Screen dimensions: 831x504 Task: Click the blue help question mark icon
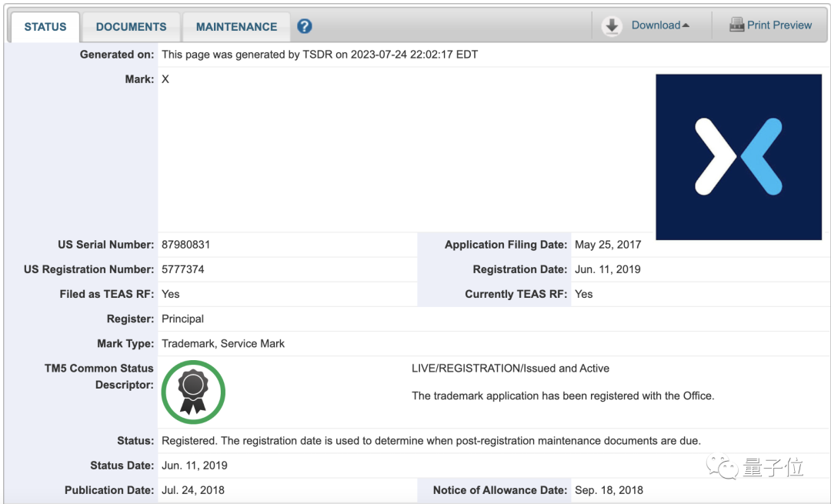305,26
